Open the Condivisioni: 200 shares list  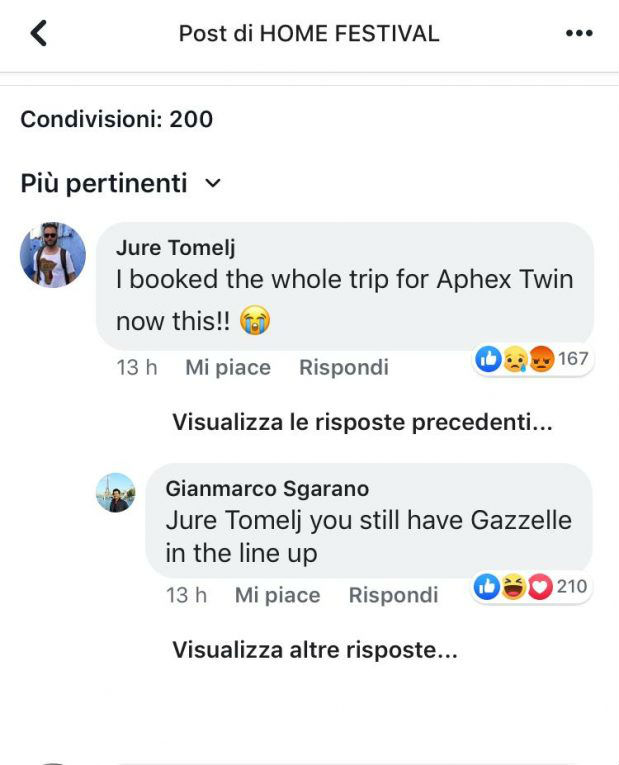pos(117,120)
